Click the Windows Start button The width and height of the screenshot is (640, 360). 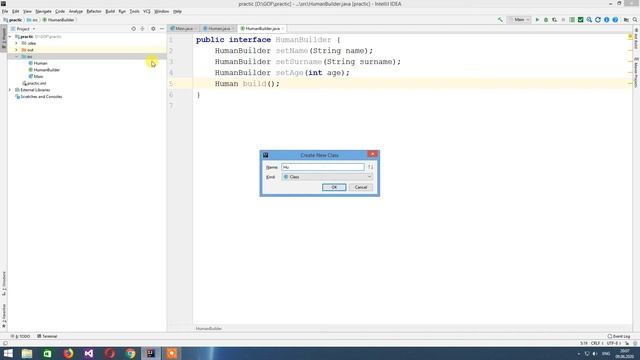coord(8,353)
